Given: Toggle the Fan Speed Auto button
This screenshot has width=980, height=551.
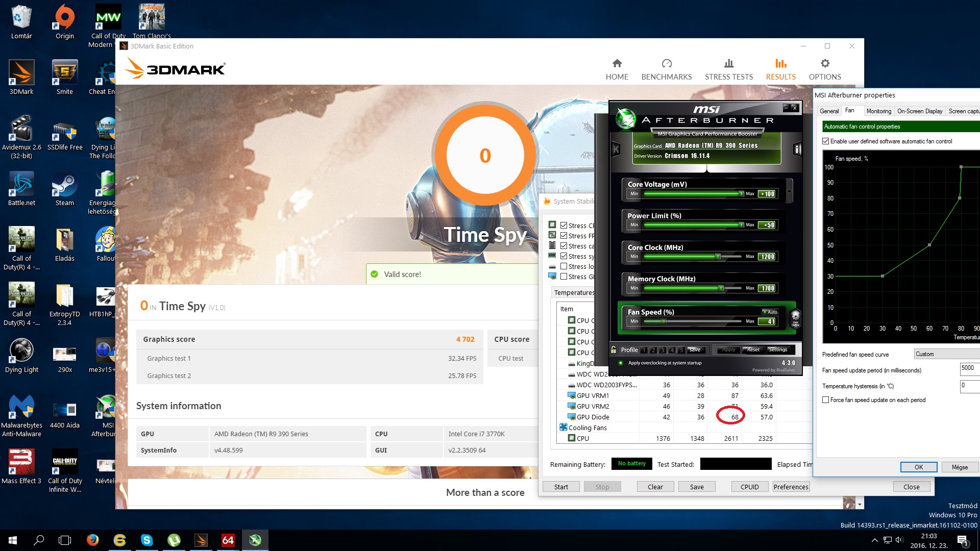Looking at the screenshot, I should [x=770, y=312].
